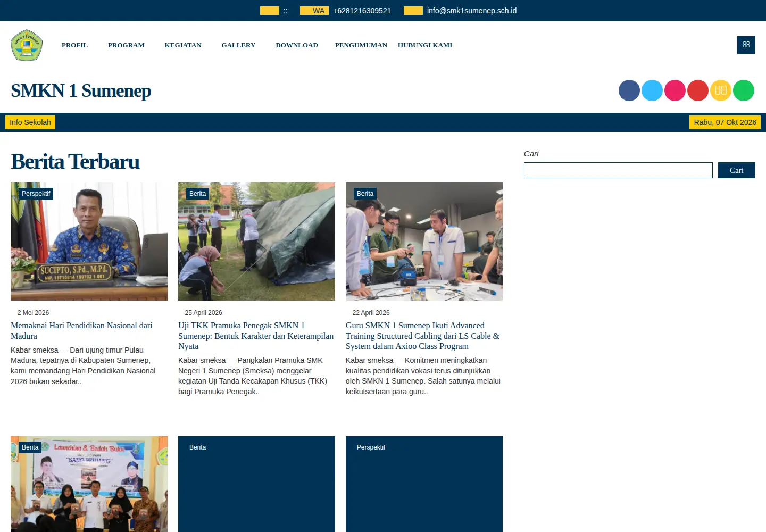Click the Perspektif tag on the Sucipto photo
Viewport: 766px width, 532px height.
pyautogui.click(x=36, y=194)
